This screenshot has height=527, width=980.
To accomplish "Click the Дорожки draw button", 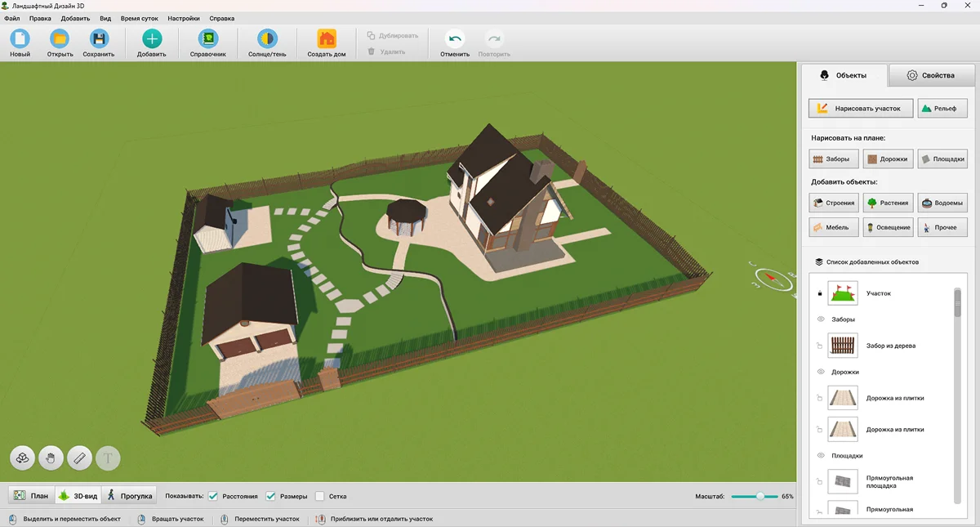I will pyautogui.click(x=888, y=159).
